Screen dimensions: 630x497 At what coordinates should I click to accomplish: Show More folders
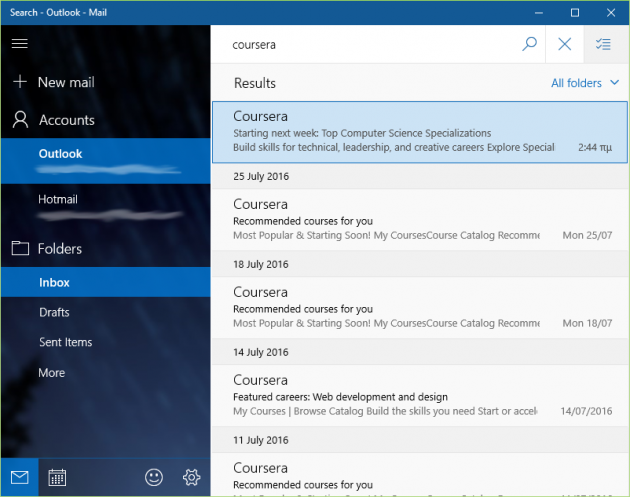tap(105, 372)
